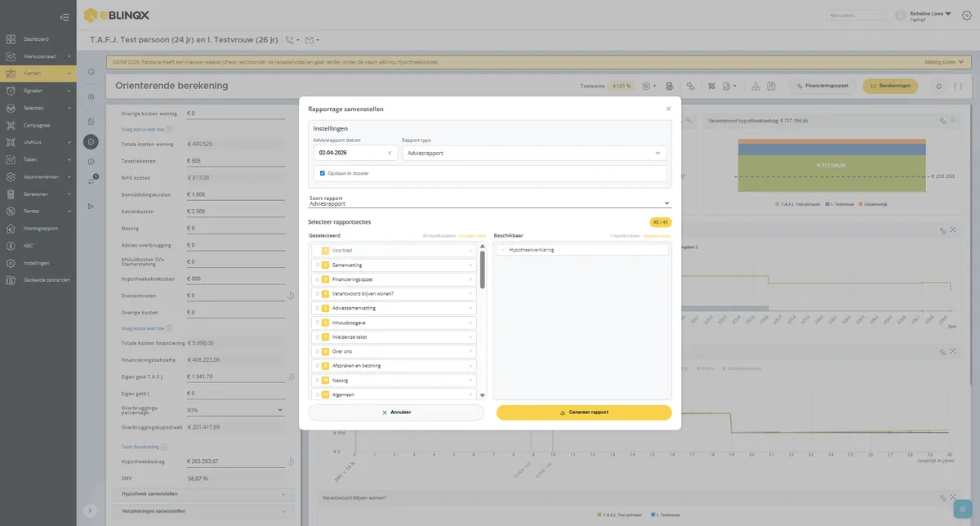This screenshot has height=526, width=980.
Task: Expand the Rentes sidebar menu
Action: (38, 212)
